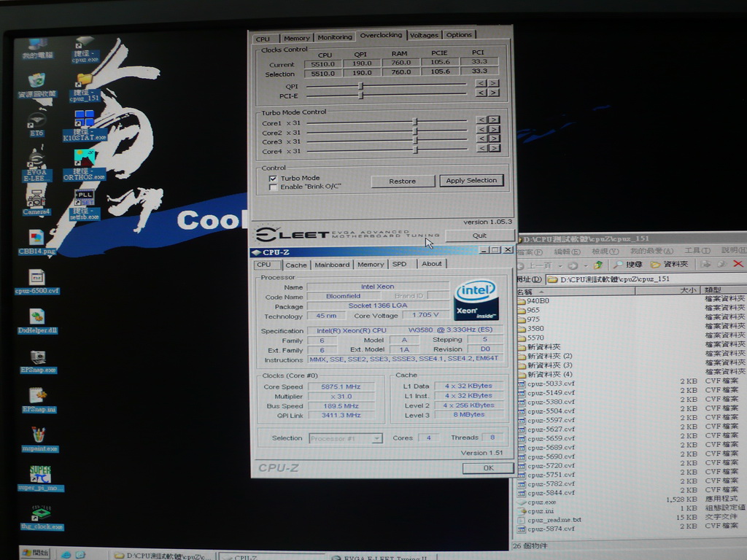
Task: Uncheck the Turbo Mode checkbox
Action: (x=273, y=179)
